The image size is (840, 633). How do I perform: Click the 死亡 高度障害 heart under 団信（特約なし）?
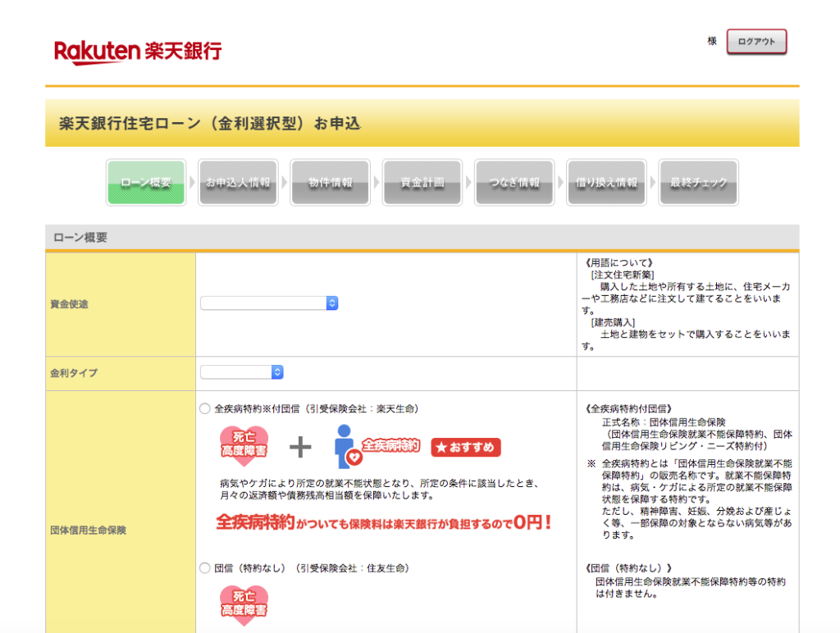[244, 605]
